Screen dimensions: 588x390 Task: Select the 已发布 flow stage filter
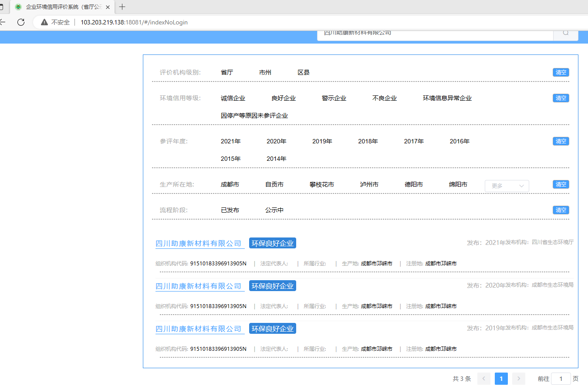(230, 210)
